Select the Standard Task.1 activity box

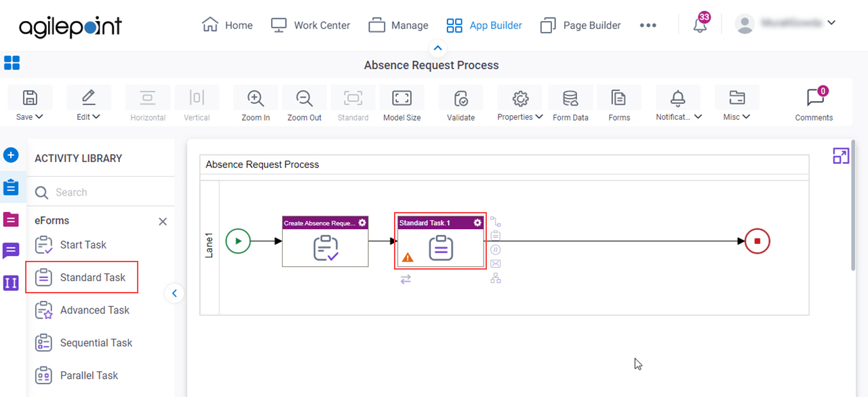441,242
